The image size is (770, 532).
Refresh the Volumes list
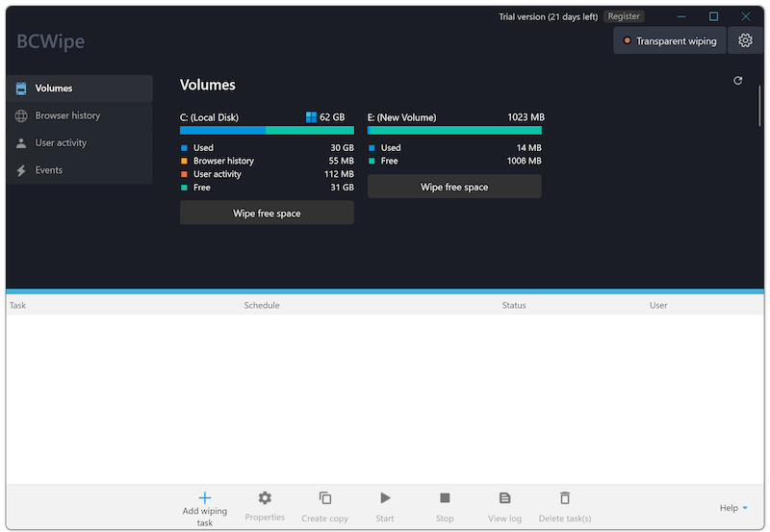tap(738, 81)
